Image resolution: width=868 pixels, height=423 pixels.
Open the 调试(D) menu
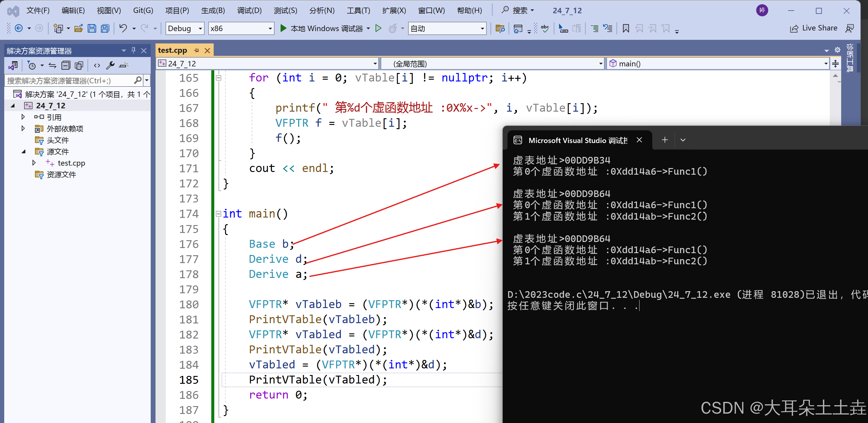[249, 11]
